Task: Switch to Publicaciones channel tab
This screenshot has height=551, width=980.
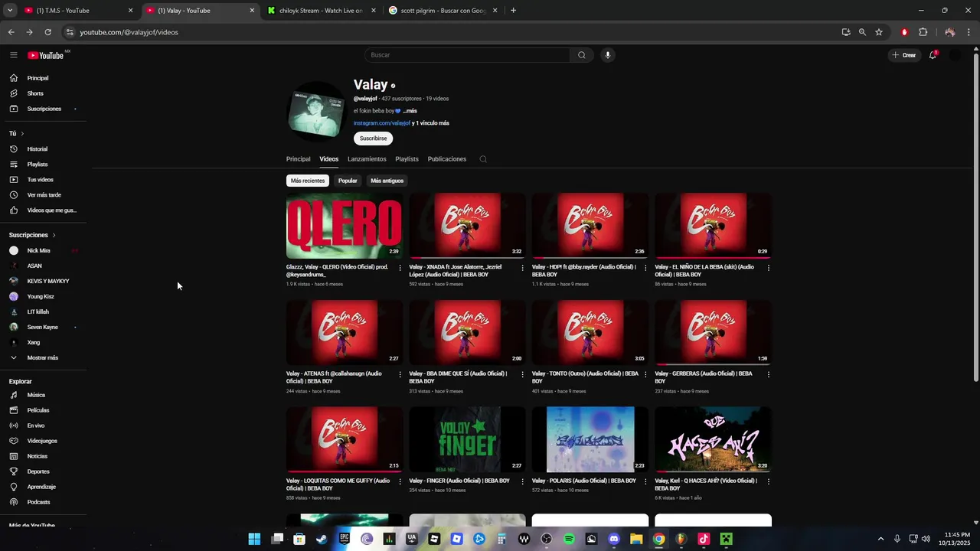Action: (447, 159)
